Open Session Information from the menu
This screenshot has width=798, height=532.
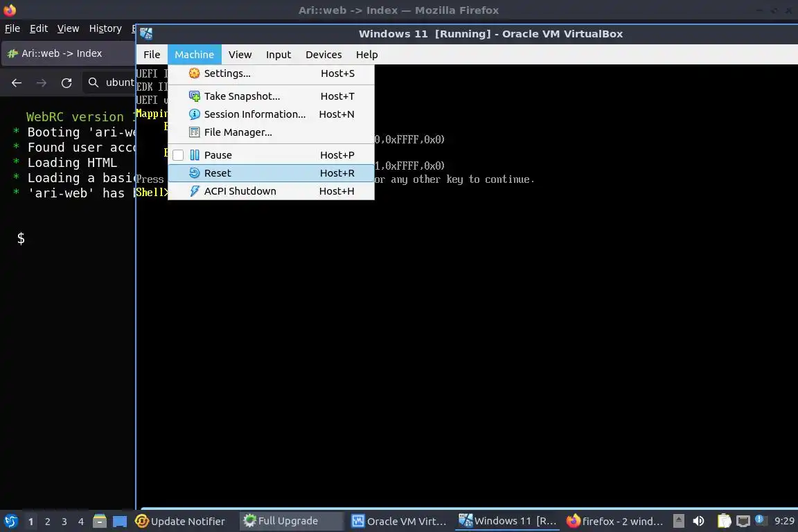[x=271, y=114]
